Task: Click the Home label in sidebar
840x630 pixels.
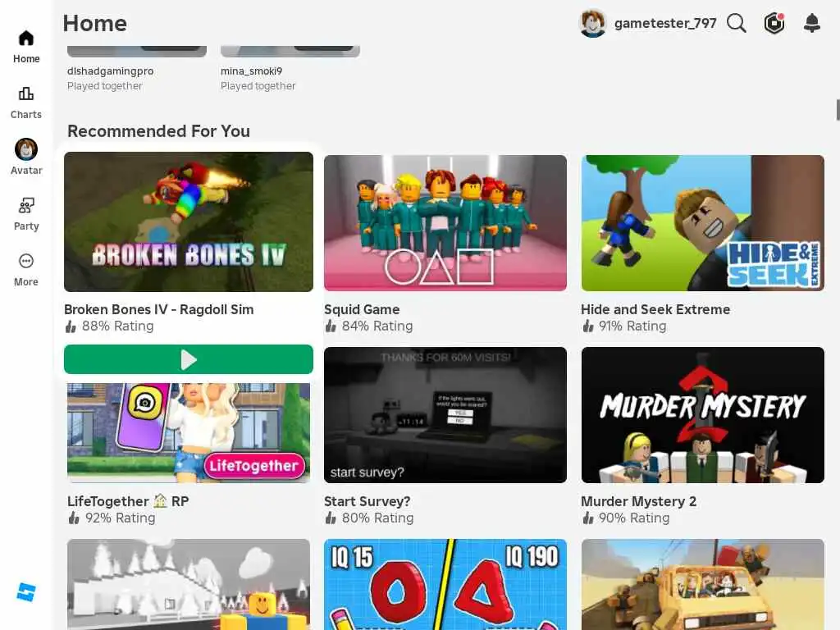Action: (x=26, y=58)
